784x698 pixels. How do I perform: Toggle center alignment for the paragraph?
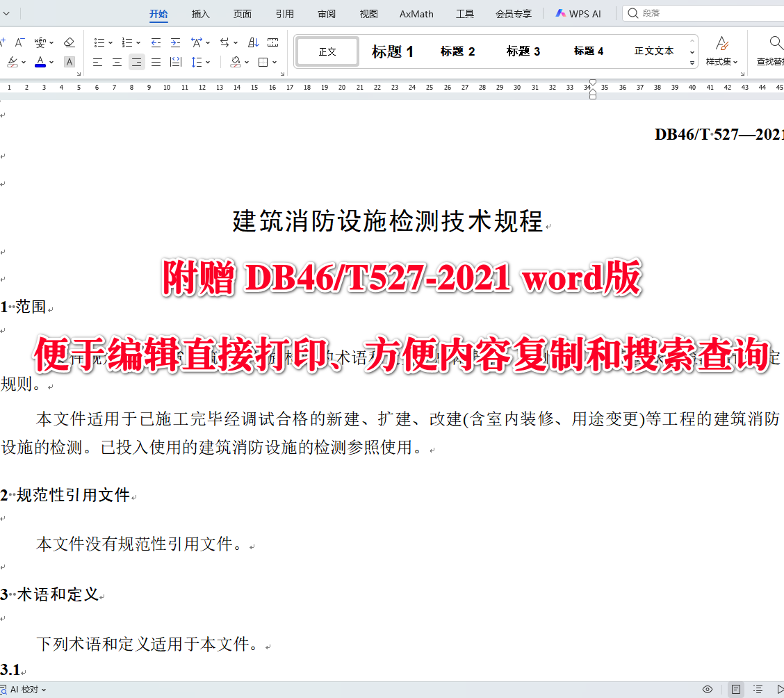117,62
